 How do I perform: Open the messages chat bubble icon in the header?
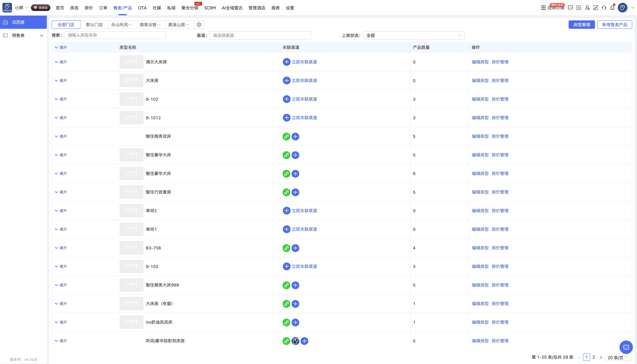click(570, 8)
